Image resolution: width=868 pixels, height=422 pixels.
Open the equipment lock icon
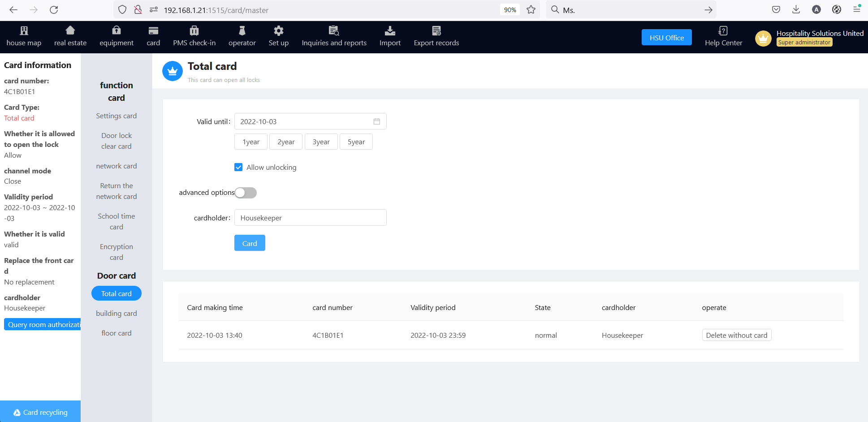pyautogui.click(x=117, y=30)
